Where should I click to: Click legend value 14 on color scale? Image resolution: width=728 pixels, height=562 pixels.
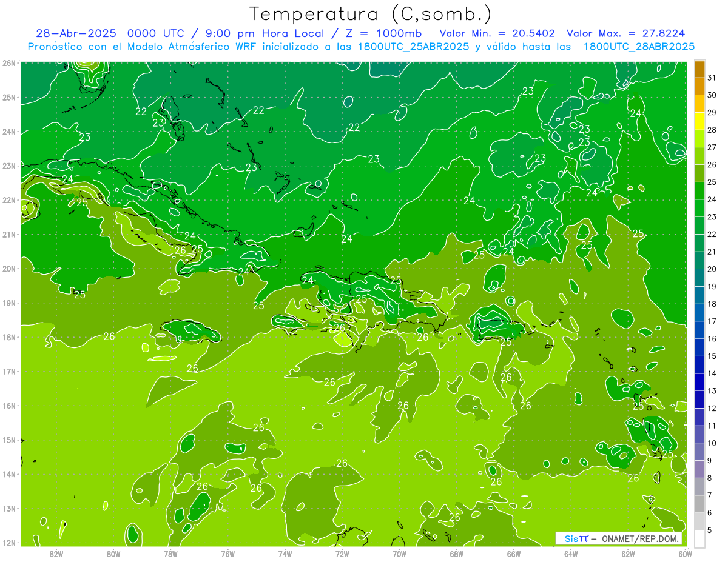[x=712, y=373]
